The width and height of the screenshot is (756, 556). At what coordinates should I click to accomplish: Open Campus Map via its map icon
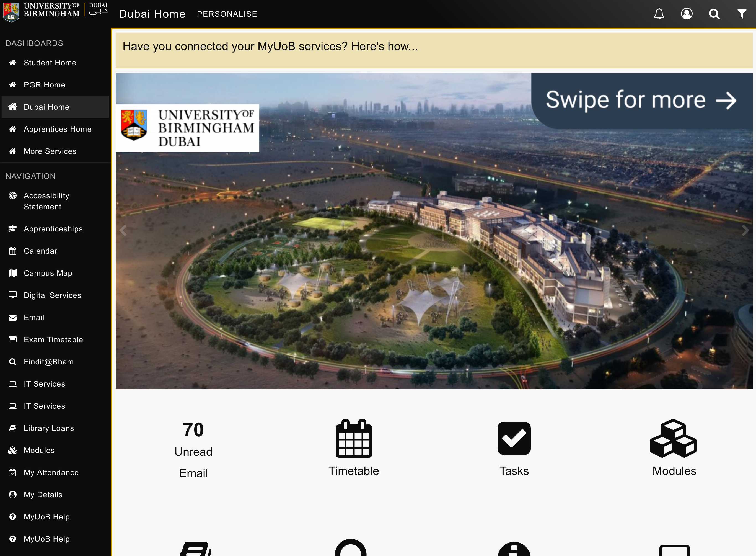point(13,273)
